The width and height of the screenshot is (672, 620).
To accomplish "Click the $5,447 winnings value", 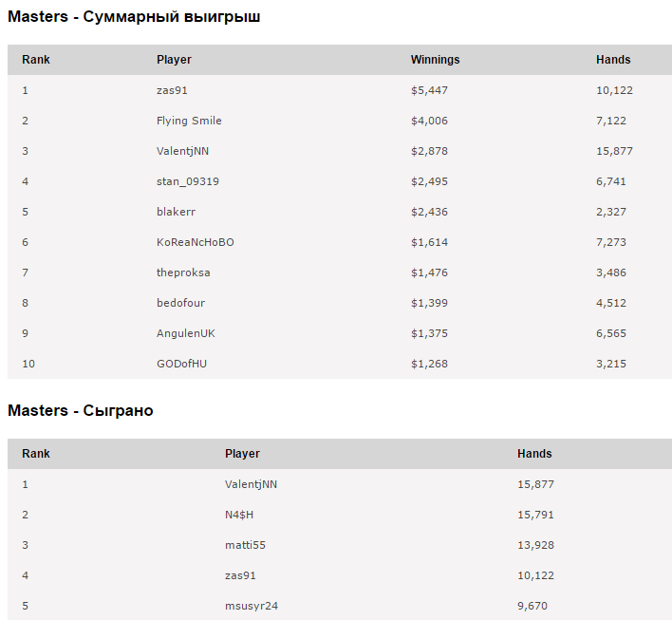I will point(429,90).
